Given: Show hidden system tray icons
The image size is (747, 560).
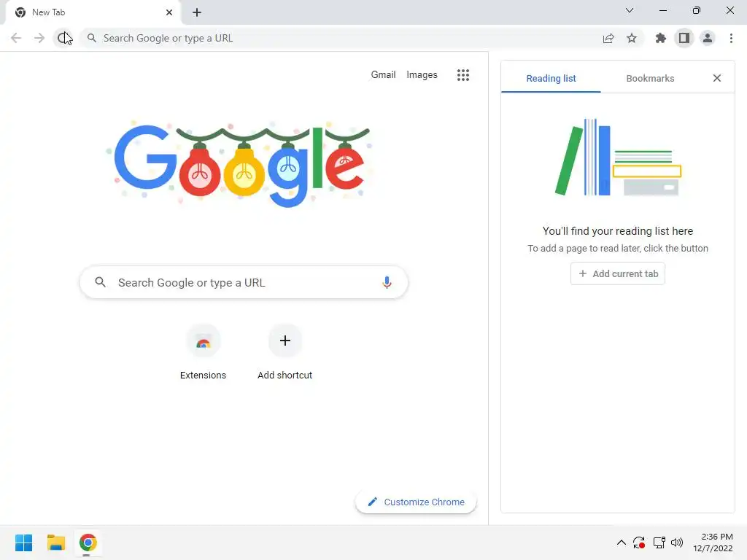Looking at the screenshot, I should pos(622,542).
